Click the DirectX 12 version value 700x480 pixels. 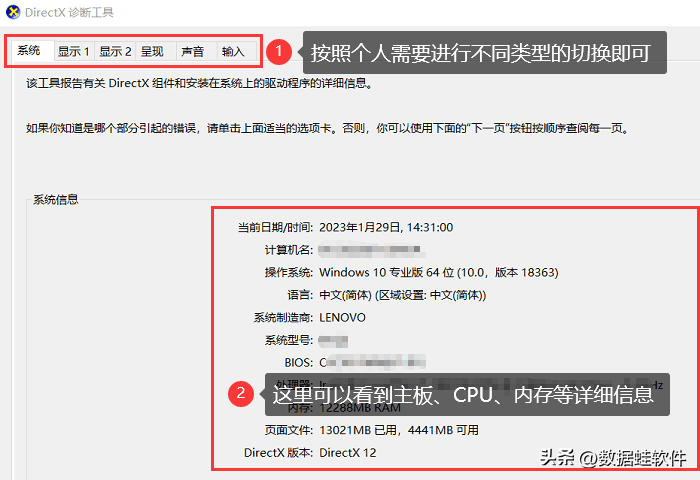click(348, 453)
